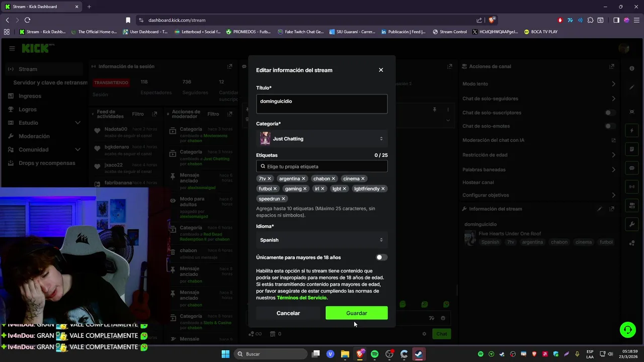644x362 pixels.
Task: Delete the speedrun tag
Action: [x=283, y=199]
